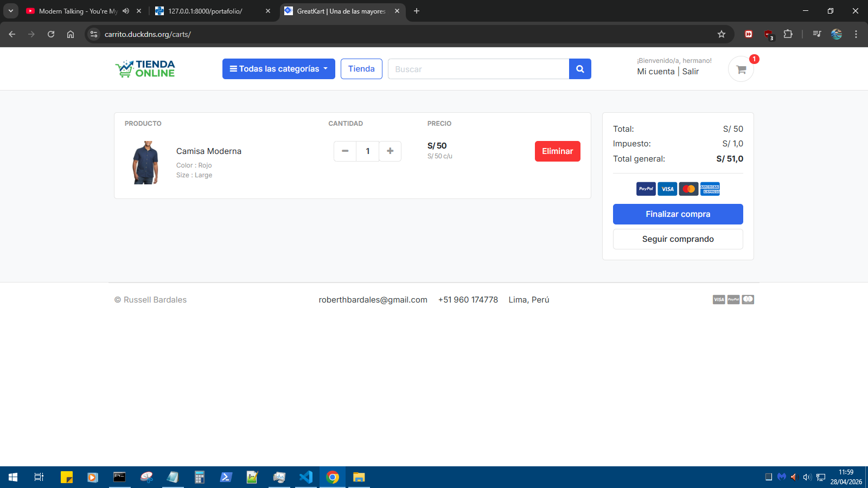Open the Windows Start menu

tap(13, 477)
